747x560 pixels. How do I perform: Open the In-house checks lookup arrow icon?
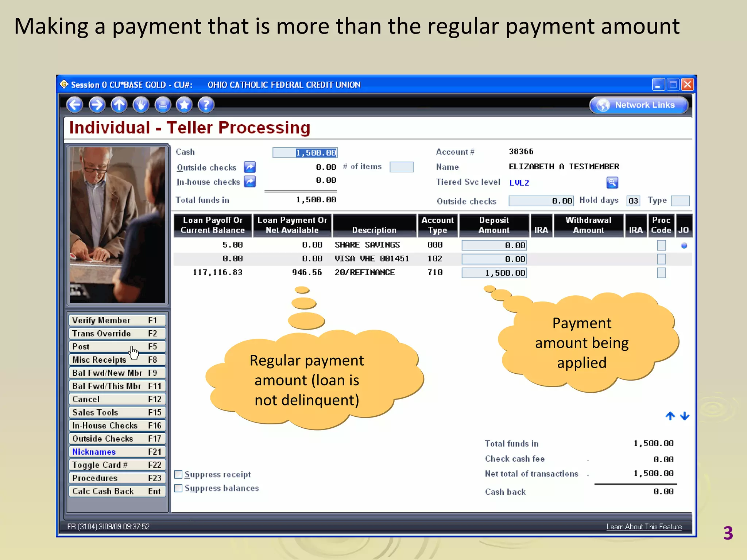coord(250,182)
